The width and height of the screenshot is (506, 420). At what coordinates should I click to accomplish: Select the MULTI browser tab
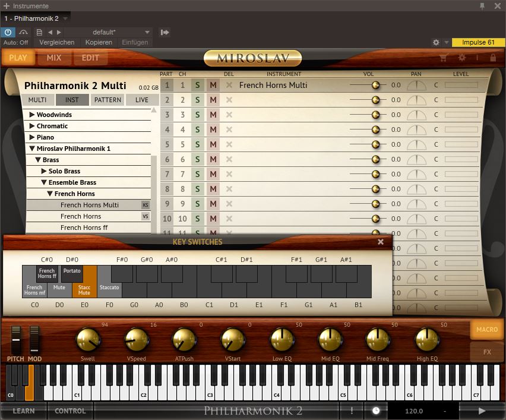pos(37,100)
